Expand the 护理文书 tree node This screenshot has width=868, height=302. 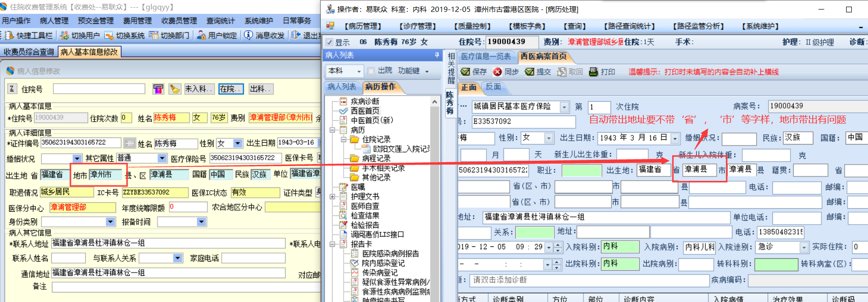pyautogui.click(x=333, y=196)
